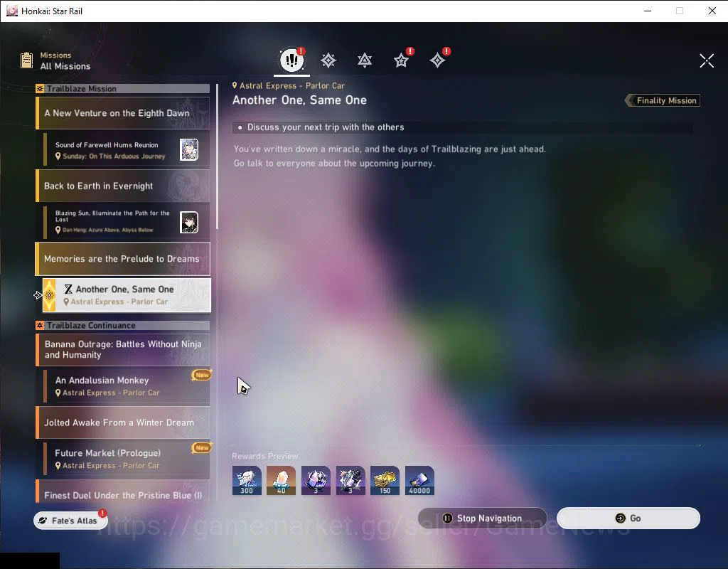Click the Finality Mission tag
Viewport: 728px width, 569px height.
tap(663, 100)
